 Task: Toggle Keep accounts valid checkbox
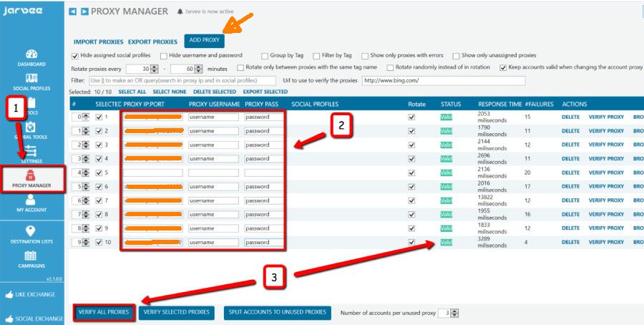(x=503, y=67)
